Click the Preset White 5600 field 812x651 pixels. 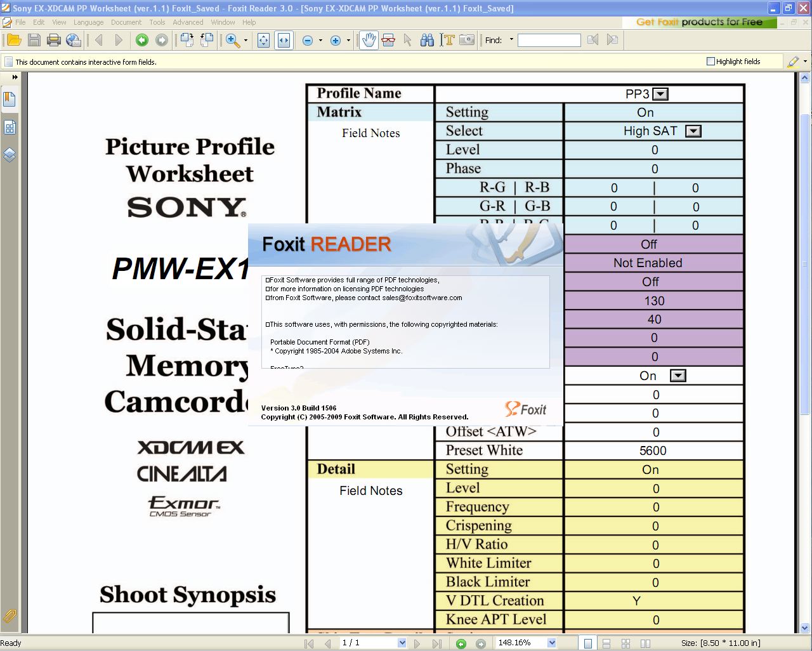pyautogui.click(x=654, y=450)
